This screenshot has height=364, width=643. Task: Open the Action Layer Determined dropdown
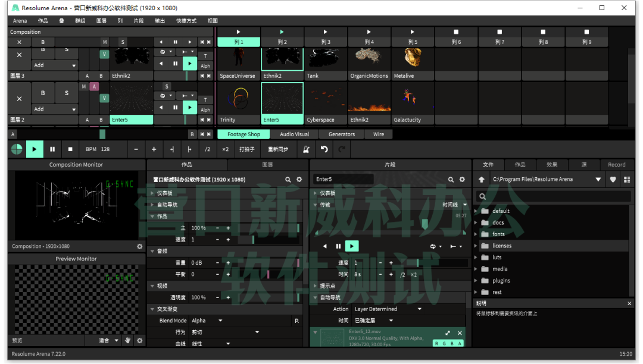(x=387, y=309)
